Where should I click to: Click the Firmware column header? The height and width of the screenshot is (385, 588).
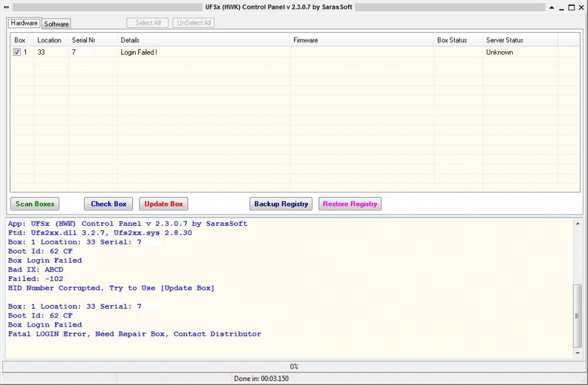pos(362,40)
